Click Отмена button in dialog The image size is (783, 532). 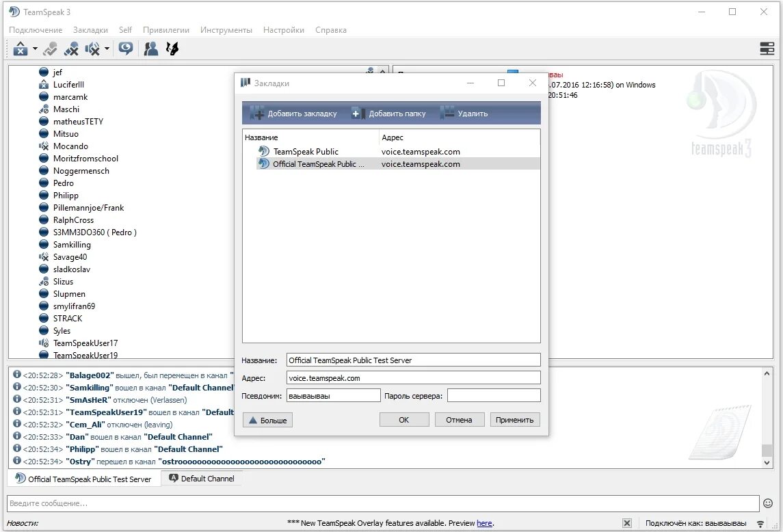460,420
